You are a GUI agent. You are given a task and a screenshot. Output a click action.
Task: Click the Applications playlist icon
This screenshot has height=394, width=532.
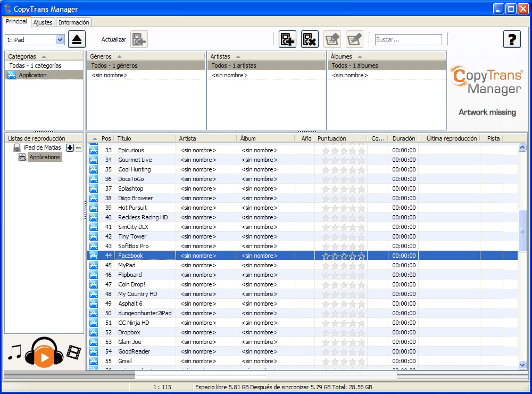click(x=22, y=157)
